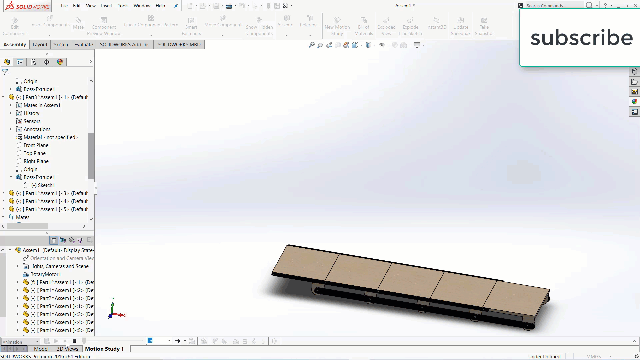The height and width of the screenshot is (360, 640).
Task: Expand the Mates node in tree
Action: point(4,217)
